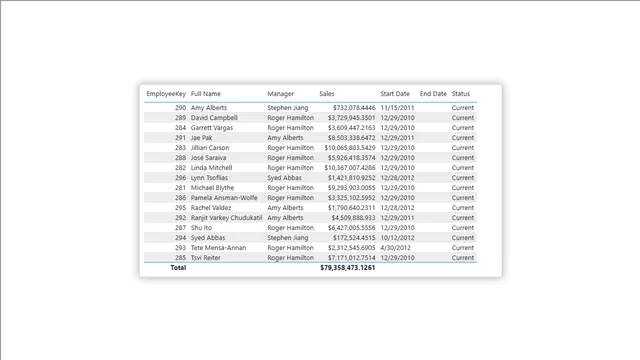Select the Linda Mitchell name cell

(x=211, y=168)
